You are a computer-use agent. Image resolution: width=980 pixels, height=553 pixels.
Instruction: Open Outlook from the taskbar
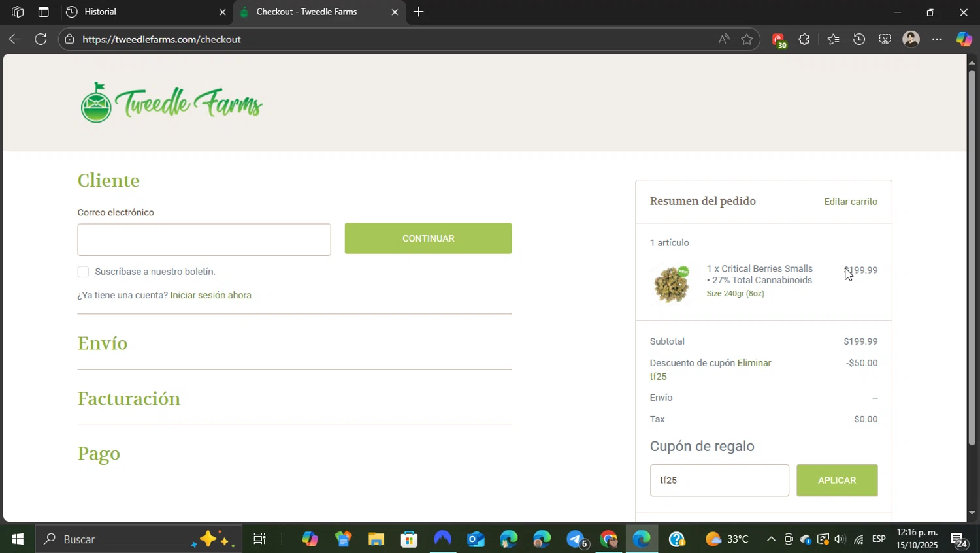click(476, 539)
